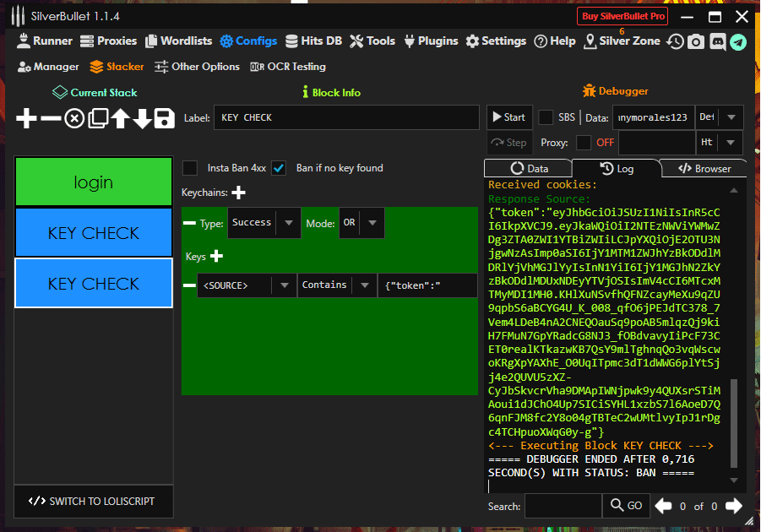Screen dimensions: 761x532
Task: Move the selected block up
Action: pyautogui.click(x=121, y=119)
